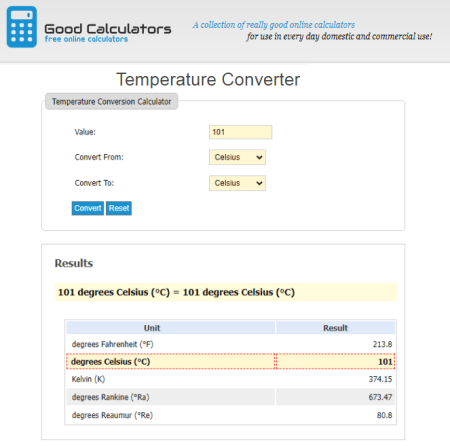The image size is (450, 446).
Task: Focus the Value input field containing 101
Action: point(240,132)
